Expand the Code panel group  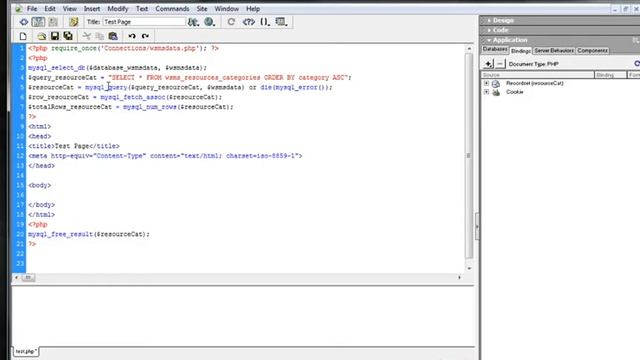(489, 30)
